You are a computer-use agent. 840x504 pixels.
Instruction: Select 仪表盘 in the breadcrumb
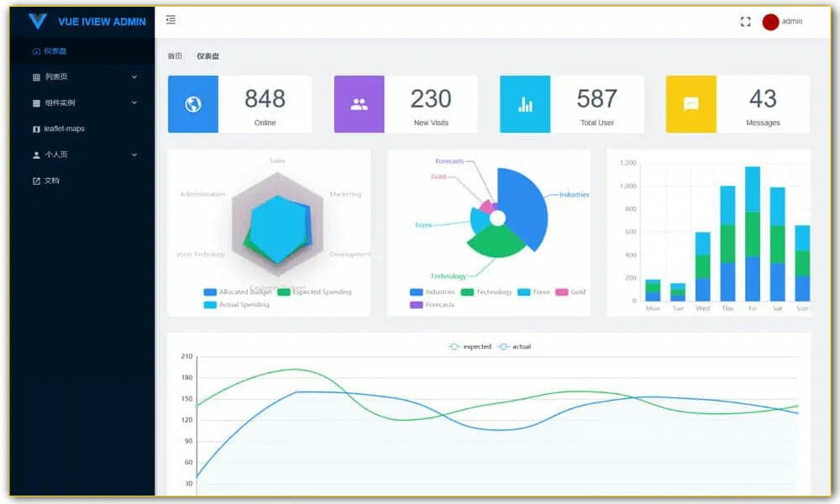tap(207, 56)
